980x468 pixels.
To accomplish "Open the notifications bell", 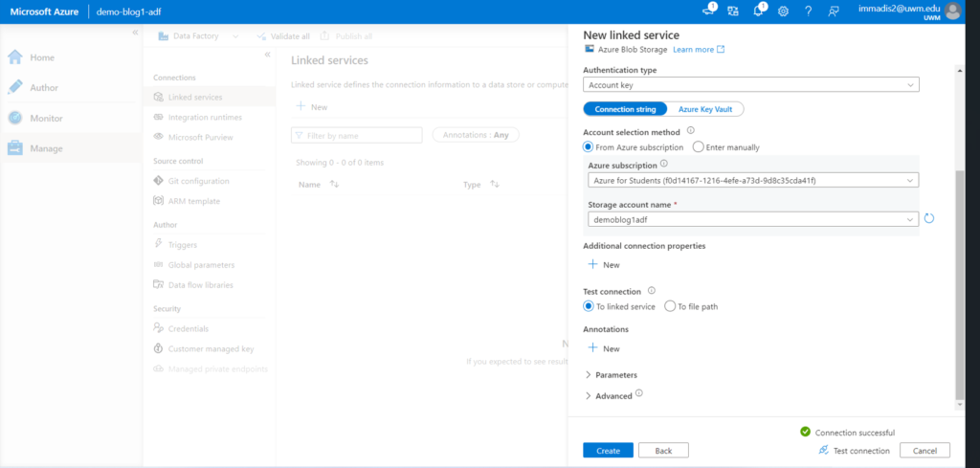I will point(758,11).
